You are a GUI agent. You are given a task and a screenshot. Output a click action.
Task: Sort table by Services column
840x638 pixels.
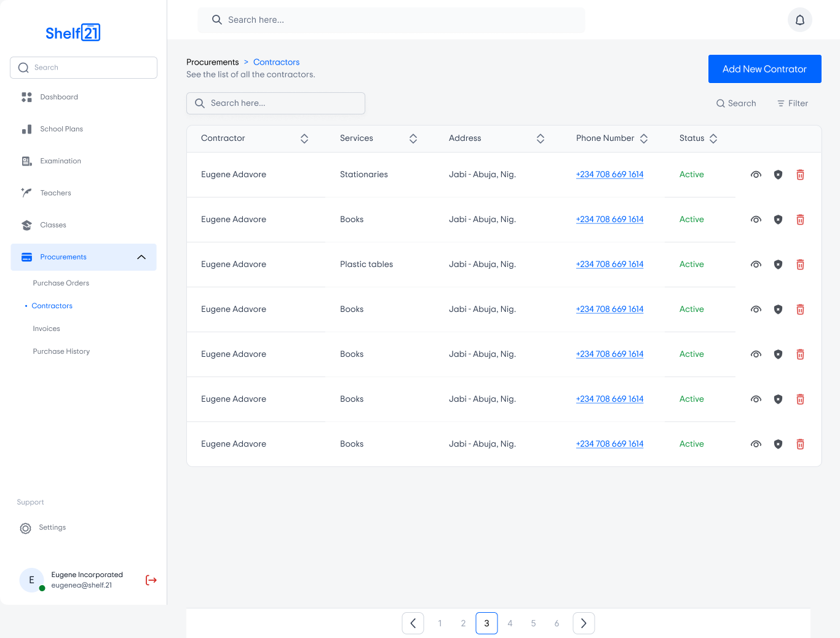pyautogui.click(x=413, y=138)
